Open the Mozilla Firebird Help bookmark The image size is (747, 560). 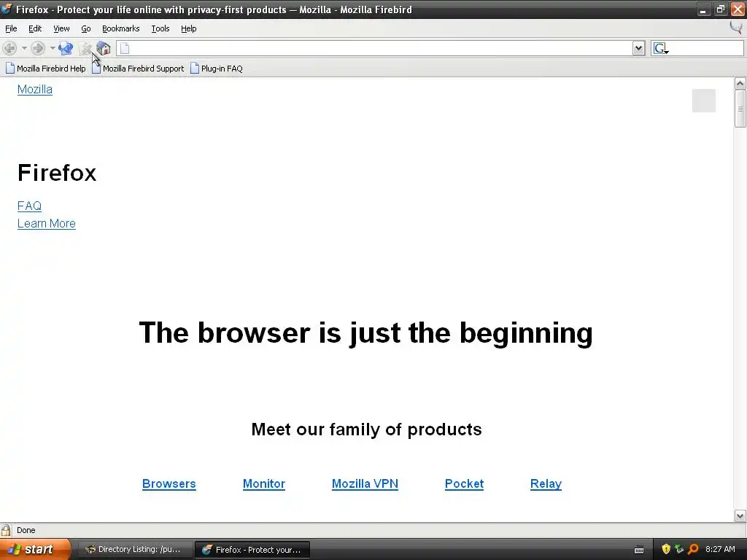pyautogui.click(x=46, y=69)
